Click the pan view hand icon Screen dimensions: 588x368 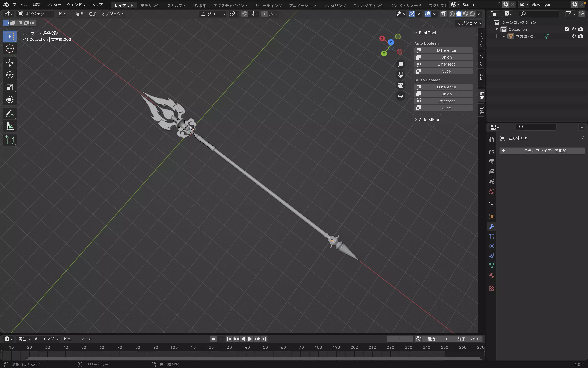tap(400, 75)
